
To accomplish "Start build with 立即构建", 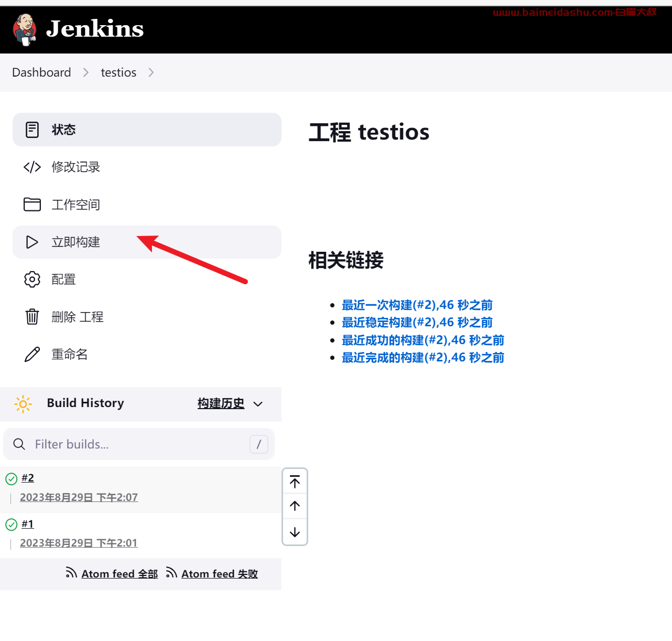I will pos(147,242).
